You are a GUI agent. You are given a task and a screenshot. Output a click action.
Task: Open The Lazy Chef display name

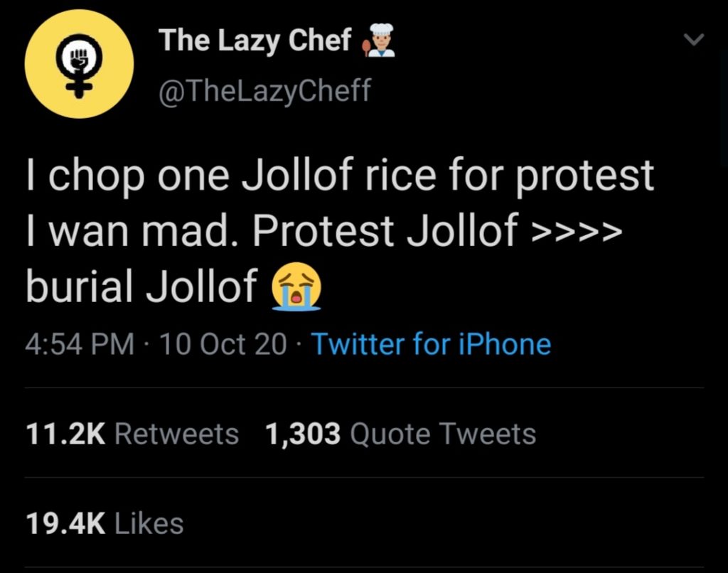point(255,41)
